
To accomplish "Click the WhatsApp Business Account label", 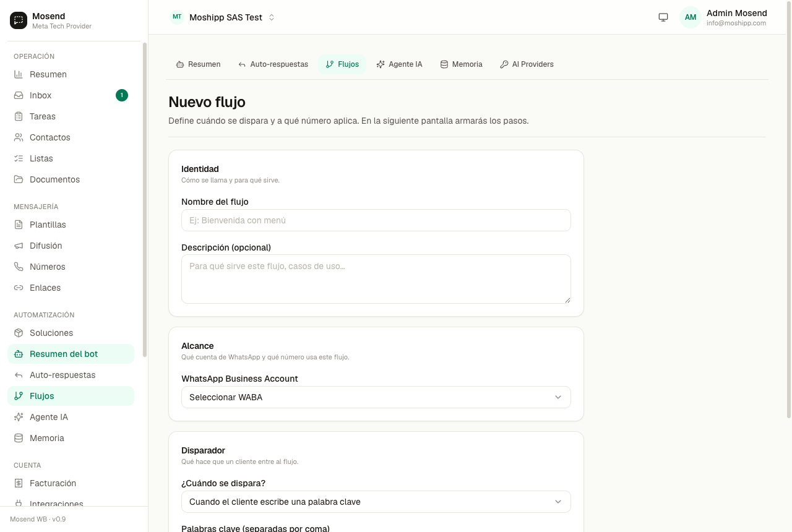I will 239,379.
